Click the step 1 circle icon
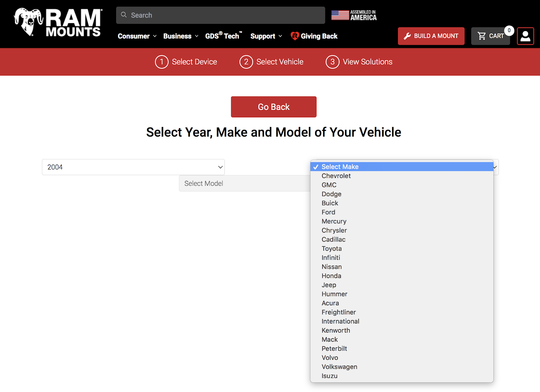This screenshot has width=540, height=392. click(162, 62)
